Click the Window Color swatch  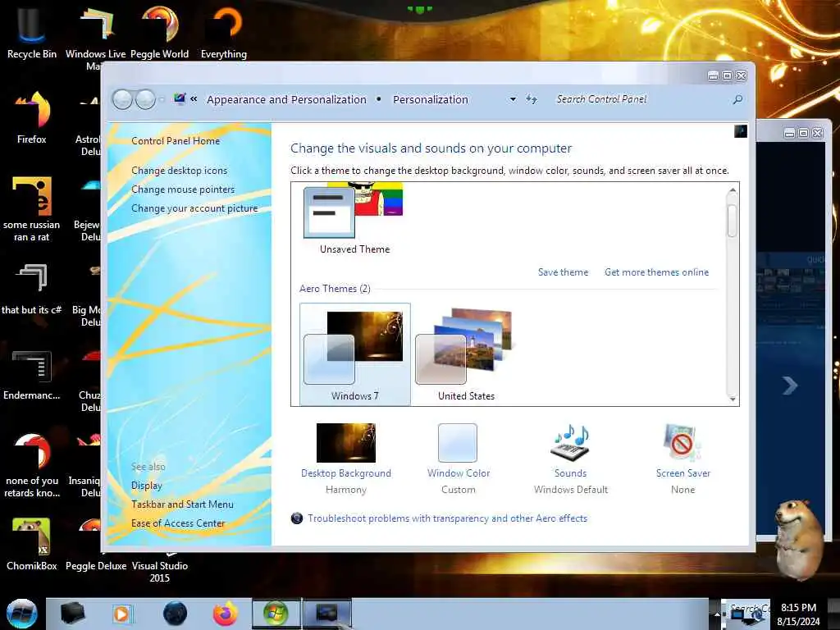point(458,442)
